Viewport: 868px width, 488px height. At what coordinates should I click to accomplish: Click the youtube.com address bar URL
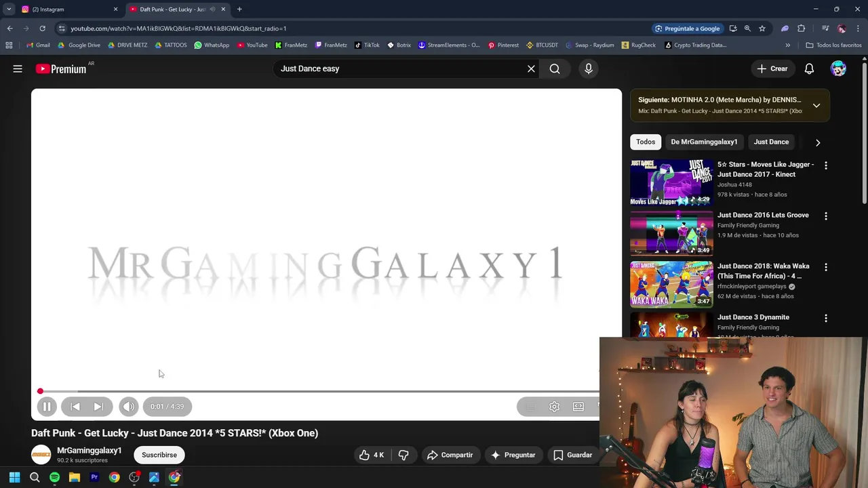click(x=178, y=28)
